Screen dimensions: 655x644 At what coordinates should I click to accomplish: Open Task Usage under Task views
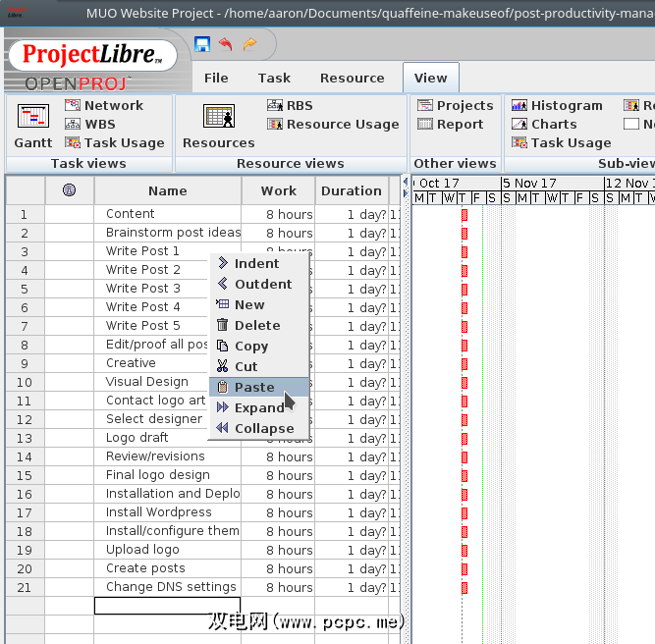(x=115, y=142)
